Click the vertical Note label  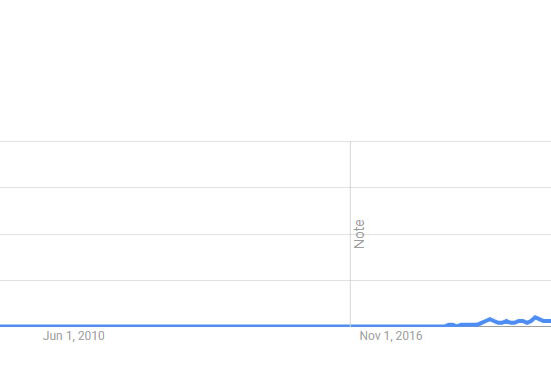coord(359,234)
